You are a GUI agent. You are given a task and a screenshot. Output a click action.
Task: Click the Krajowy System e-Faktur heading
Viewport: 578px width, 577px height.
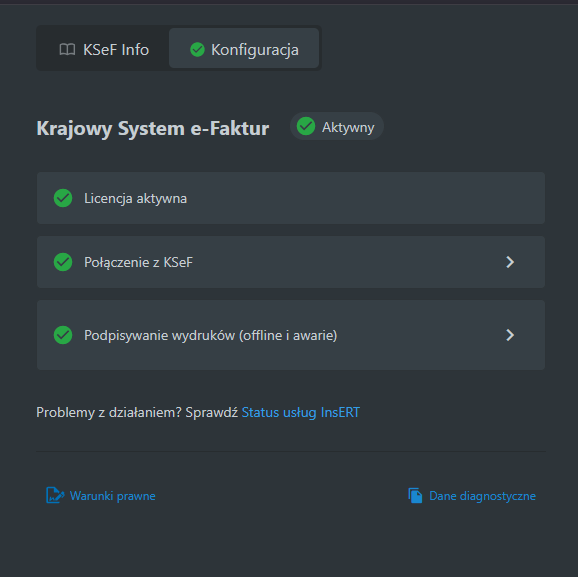pos(153,128)
